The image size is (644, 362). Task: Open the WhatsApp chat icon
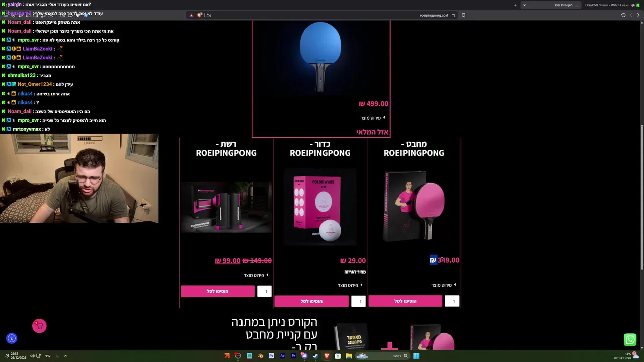(x=630, y=340)
